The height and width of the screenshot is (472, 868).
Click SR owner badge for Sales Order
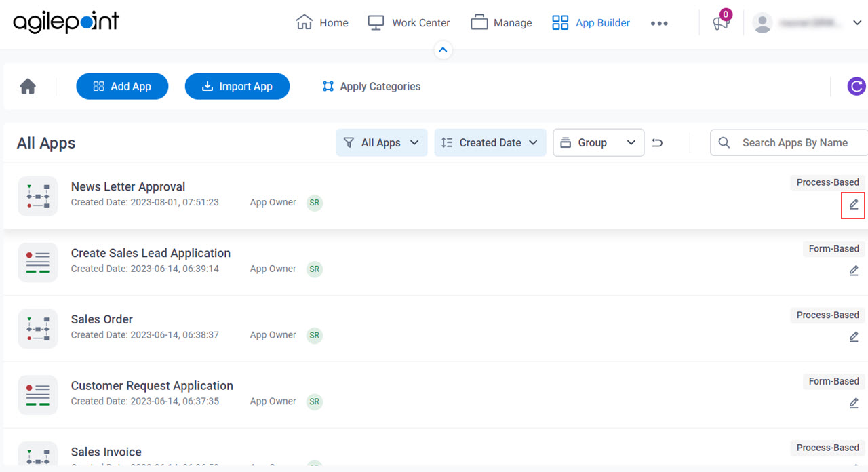tap(314, 336)
